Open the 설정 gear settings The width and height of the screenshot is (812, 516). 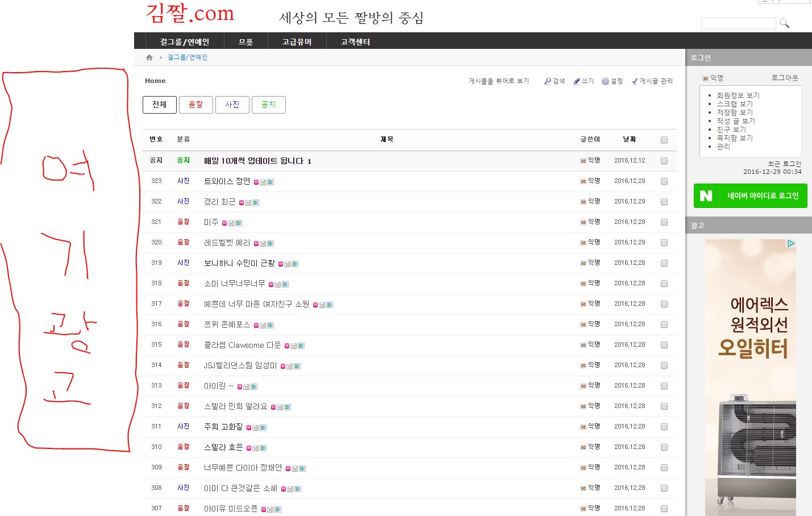(613, 81)
